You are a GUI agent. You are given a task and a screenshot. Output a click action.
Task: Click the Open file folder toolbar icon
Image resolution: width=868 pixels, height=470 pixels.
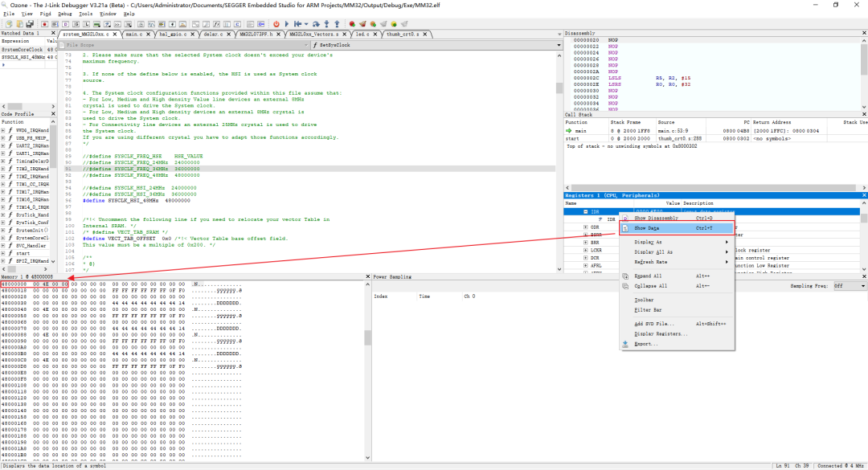[x=19, y=24]
